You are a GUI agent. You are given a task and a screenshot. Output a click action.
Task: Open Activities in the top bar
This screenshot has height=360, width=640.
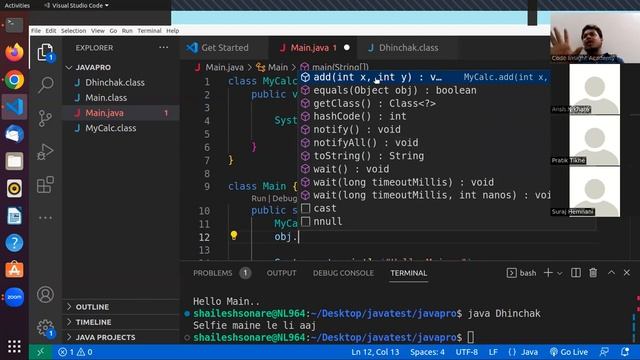(x=17, y=5)
